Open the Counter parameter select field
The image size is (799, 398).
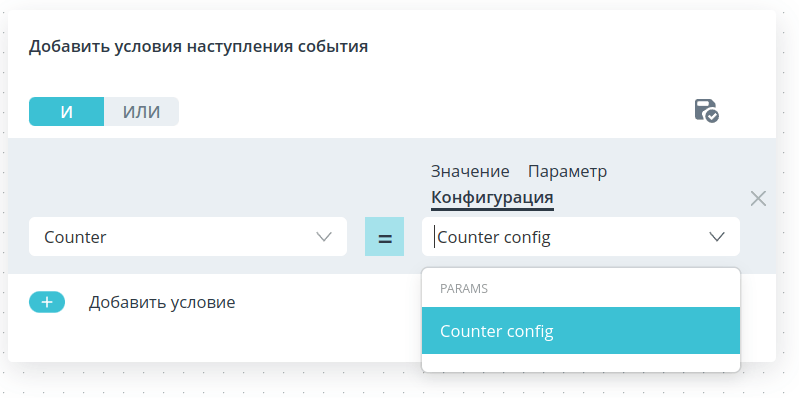coord(188,236)
